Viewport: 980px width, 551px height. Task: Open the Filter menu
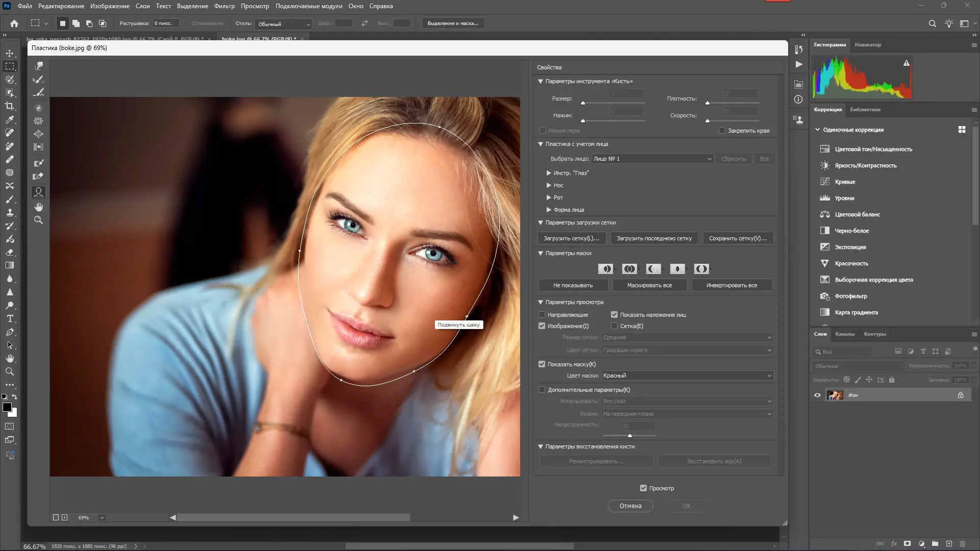tap(224, 6)
